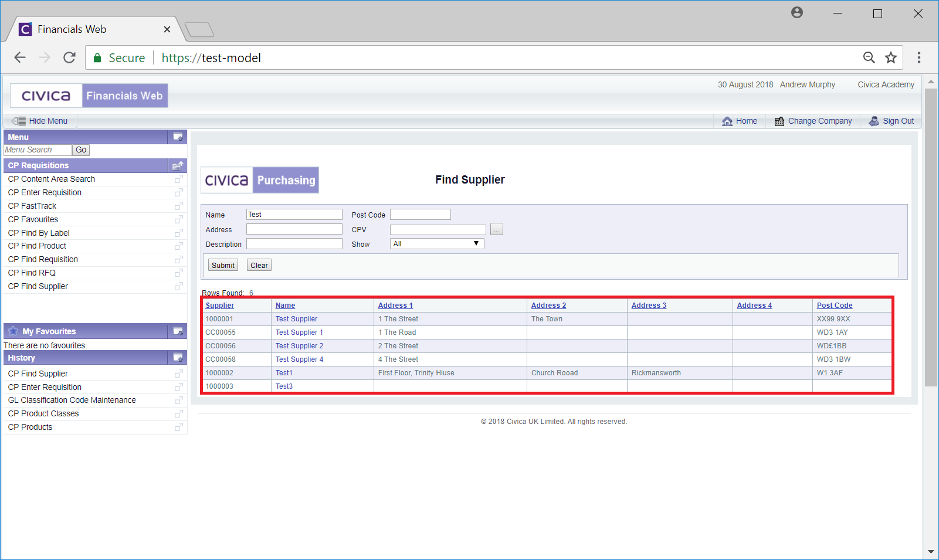This screenshot has height=560, width=939.
Task: Open the browser zoom magnifier icon
Action: click(869, 57)
